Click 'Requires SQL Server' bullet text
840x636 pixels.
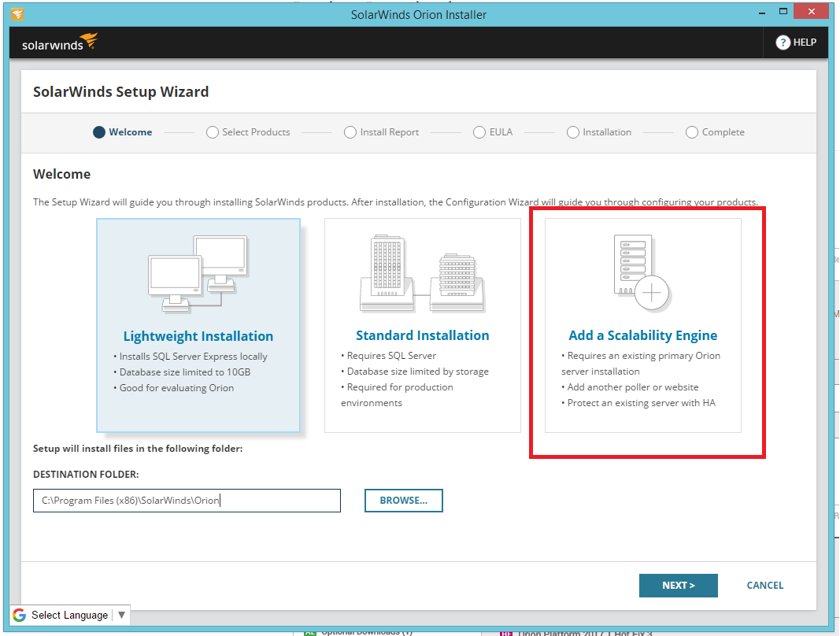(391, 355)
